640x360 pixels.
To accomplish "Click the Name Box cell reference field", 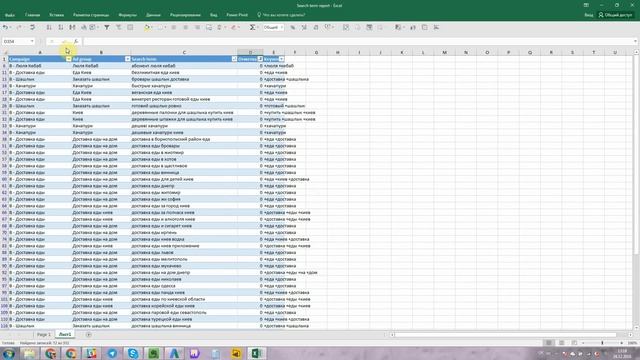I will coord(16,41).
